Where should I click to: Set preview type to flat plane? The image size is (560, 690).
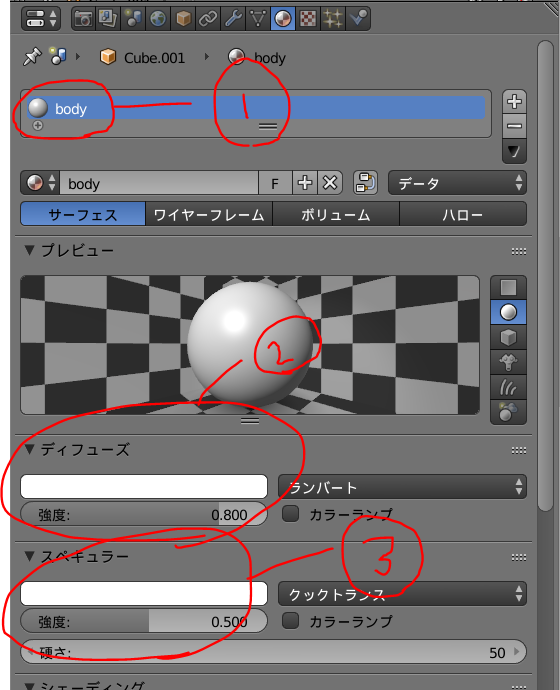508,288
